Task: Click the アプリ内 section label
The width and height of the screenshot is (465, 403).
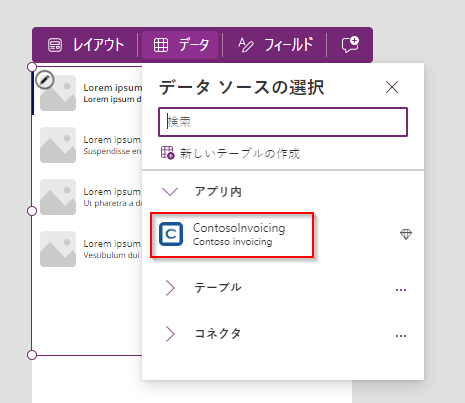Action: [218, 192]
